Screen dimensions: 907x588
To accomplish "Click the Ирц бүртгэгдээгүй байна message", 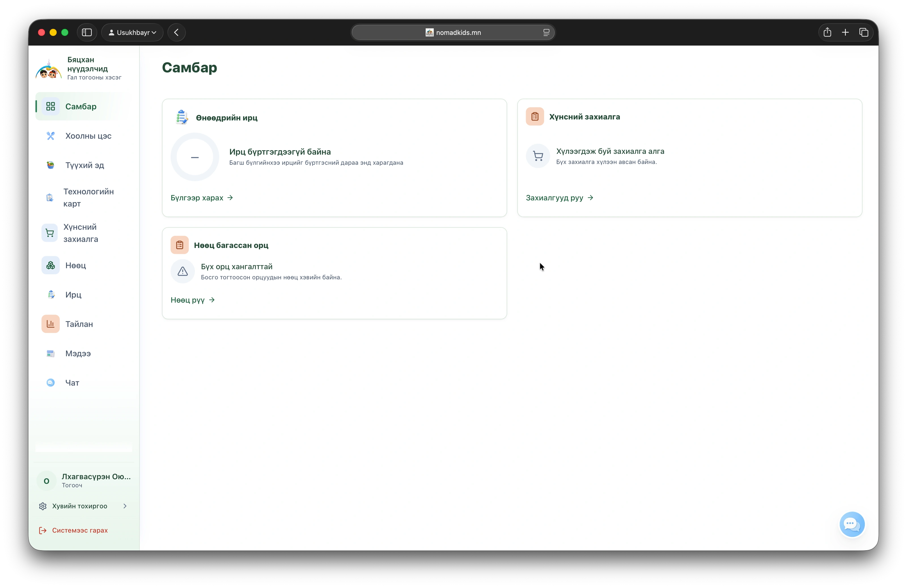I will pyautogui.click(x=280, y=152).
